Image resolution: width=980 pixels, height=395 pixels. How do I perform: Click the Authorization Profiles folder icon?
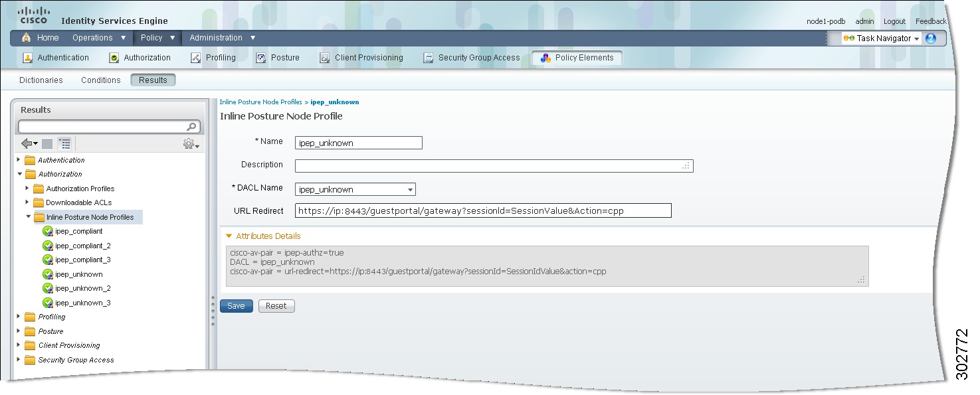(39, 189)
